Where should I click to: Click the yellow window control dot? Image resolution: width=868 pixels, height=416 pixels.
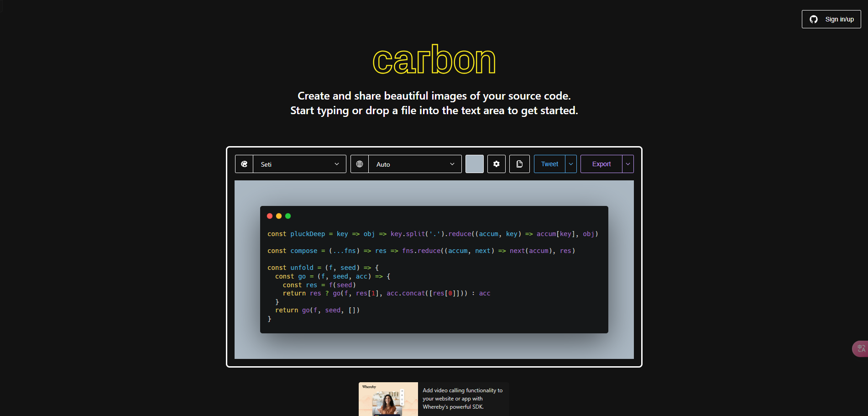coord(279,216)
